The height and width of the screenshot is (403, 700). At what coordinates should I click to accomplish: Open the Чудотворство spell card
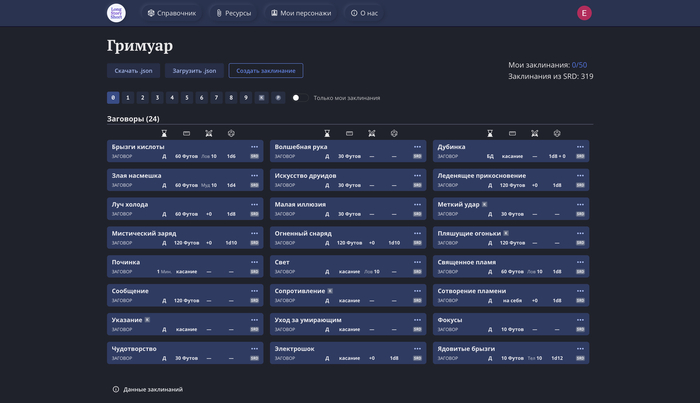pyautogui.click(x=185, y=353)
